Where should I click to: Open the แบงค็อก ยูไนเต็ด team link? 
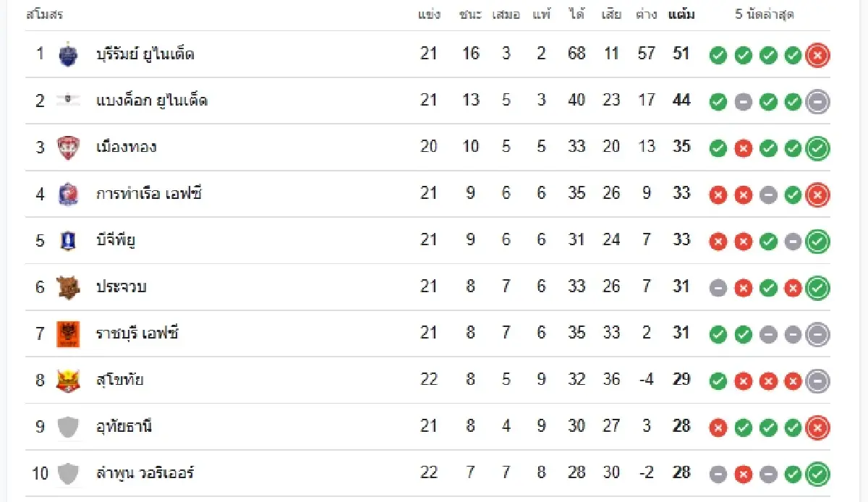(x=152, y=101)
